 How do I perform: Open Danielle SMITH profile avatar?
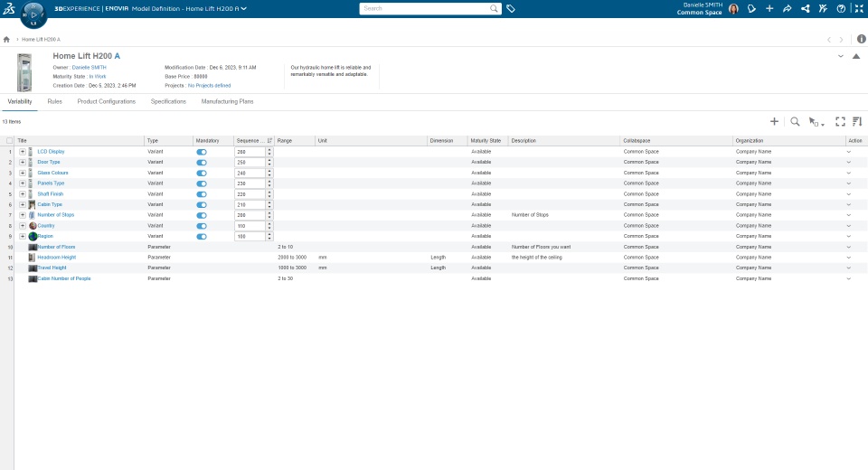[733, 9]
